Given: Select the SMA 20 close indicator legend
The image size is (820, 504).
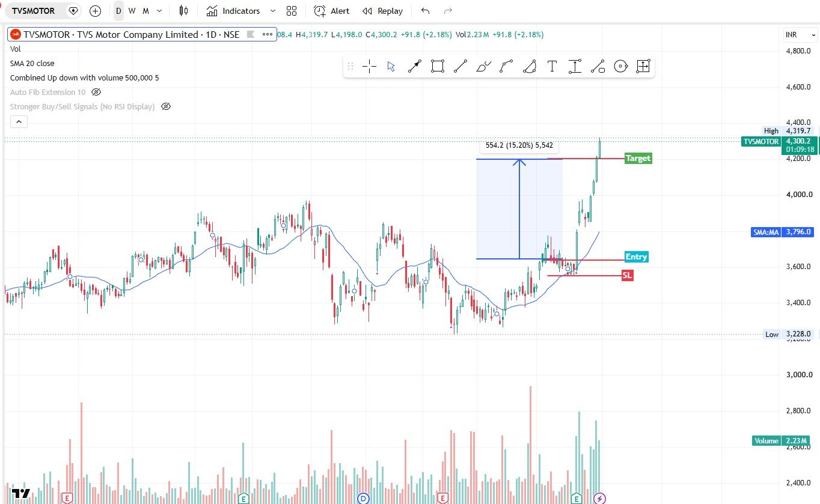Looking at the screenshot, I should click(x=32, y=63).
